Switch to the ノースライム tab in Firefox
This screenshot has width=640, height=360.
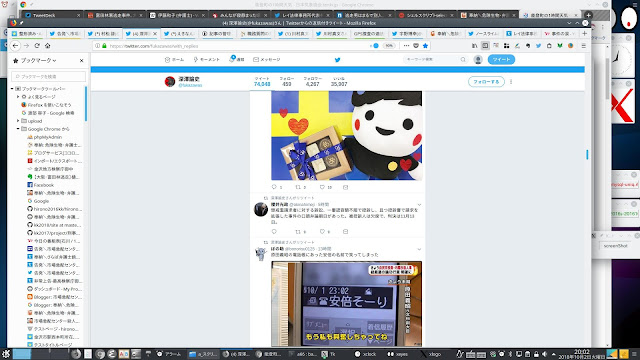click(x=483, y=33)
